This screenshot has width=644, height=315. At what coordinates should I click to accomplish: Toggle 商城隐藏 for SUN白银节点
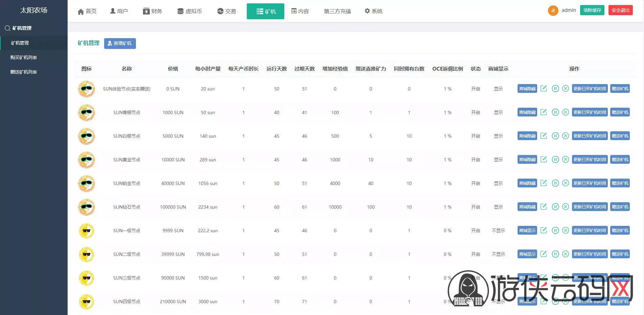(527, 136)
